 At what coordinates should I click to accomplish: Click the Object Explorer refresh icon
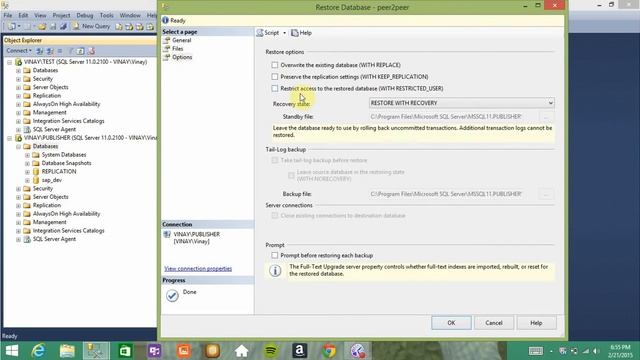[x=80, y=51]
